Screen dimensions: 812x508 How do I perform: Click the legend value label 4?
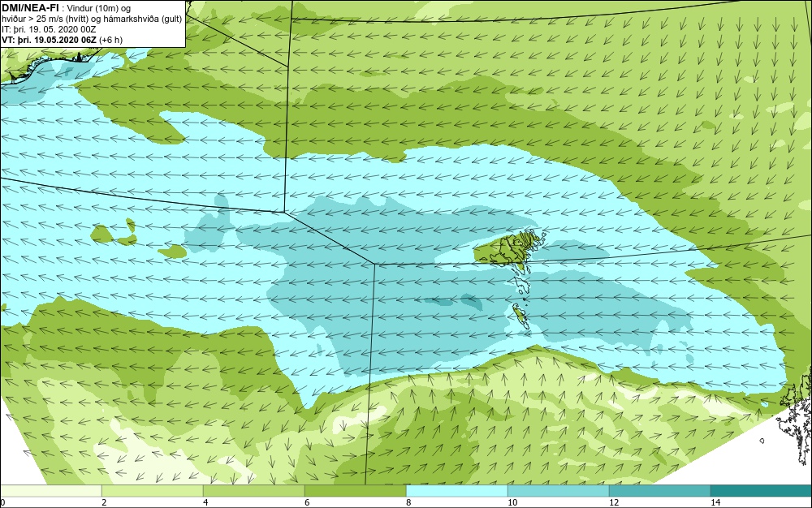[x=205, y=502]
